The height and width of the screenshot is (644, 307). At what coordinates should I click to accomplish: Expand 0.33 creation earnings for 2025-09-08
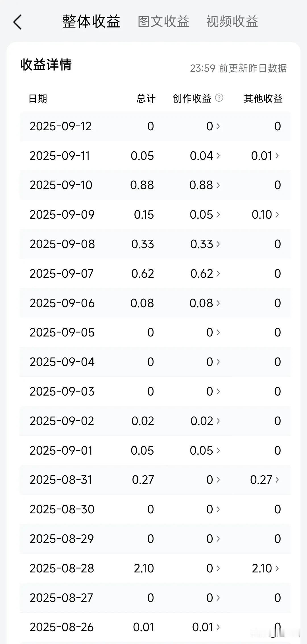(x=205, y=244)
